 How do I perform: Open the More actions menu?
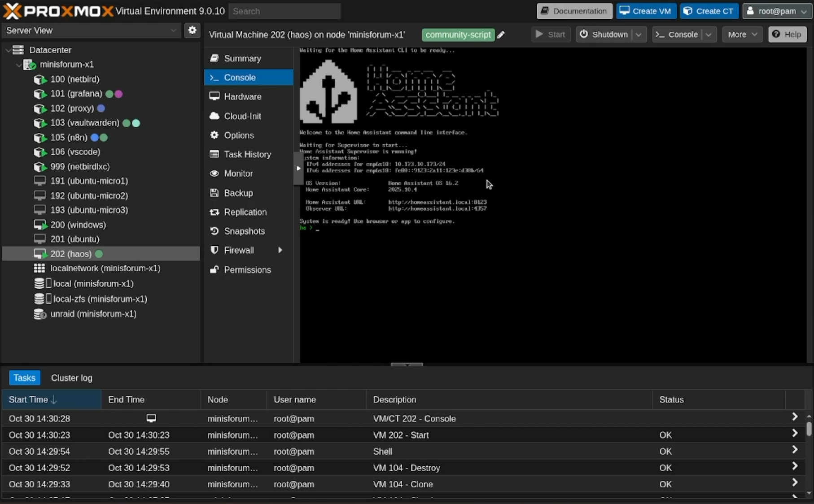(742, 34)
